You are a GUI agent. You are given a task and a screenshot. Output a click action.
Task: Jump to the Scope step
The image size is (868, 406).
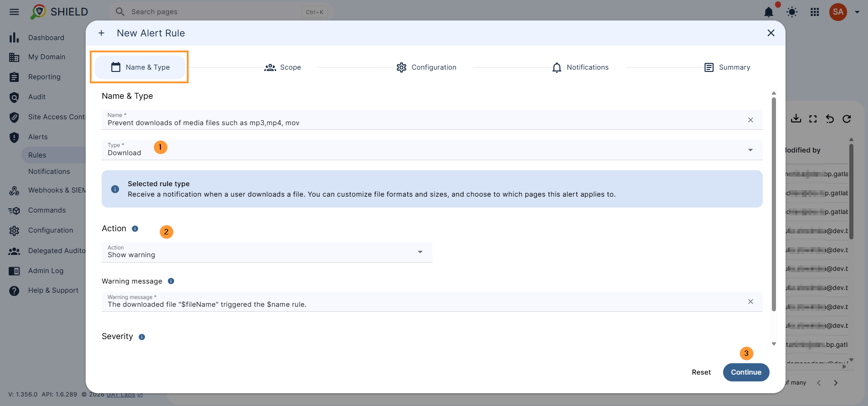[282, 67]
